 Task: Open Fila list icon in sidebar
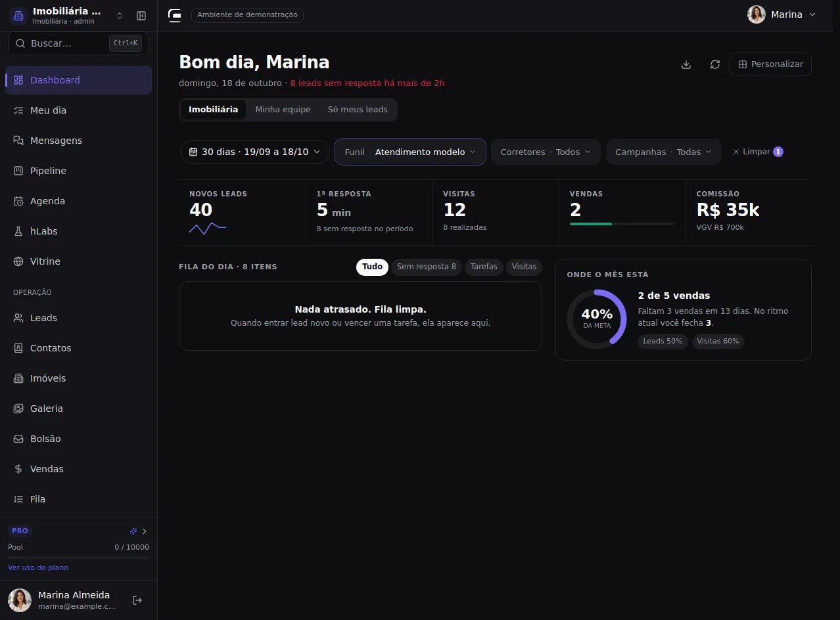18,499
